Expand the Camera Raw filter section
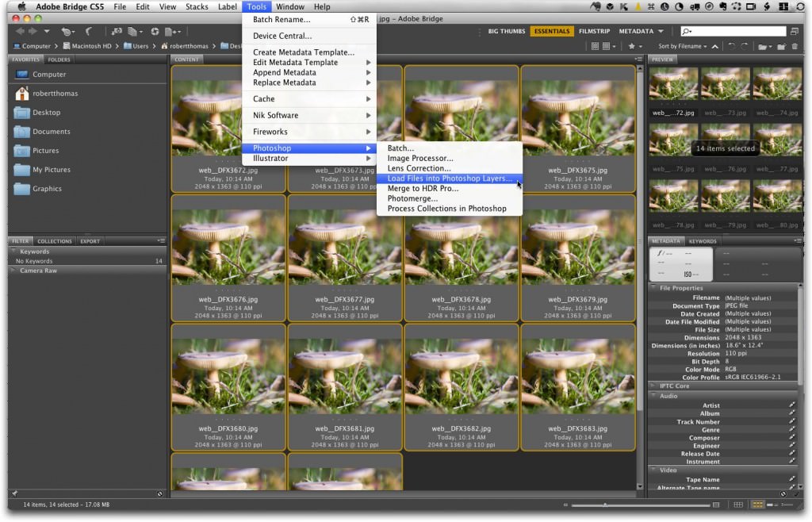The height and width of the screenshot is (522, 812). click(x=13, y=271)
